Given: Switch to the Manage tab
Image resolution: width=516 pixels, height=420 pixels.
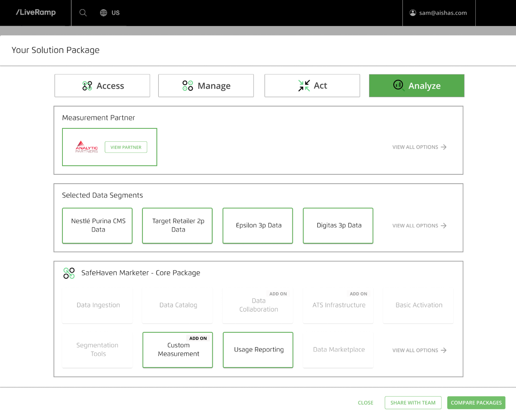Looking at the screenshot, I should pyautogui.click(x=206, y=86).
